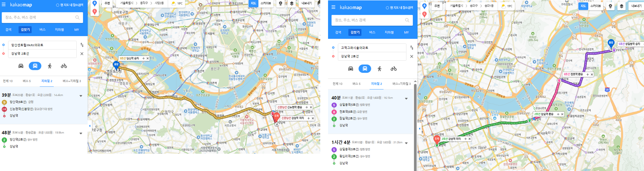Viewport: 644px width, 171px height.
Task: Swap origin and destination for 고덕그라시움아파트 route
Action: pyautogui.click(x=412, y=48)
